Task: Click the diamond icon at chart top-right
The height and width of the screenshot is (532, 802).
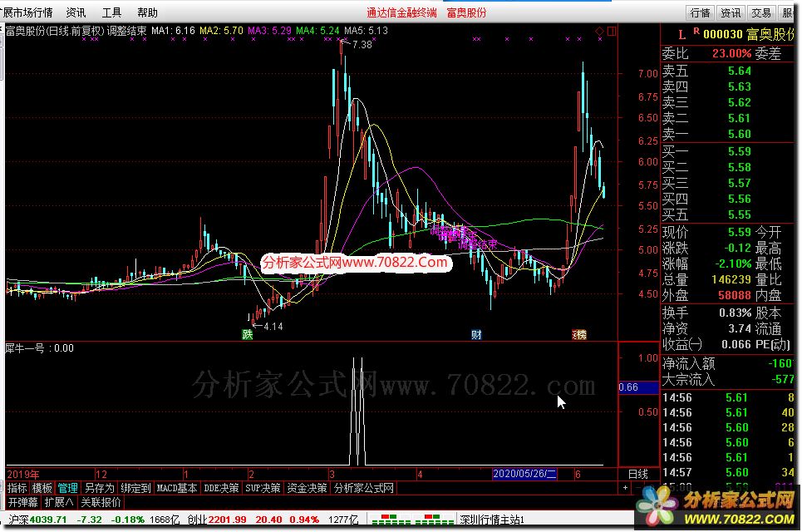Action: point(599,32)
